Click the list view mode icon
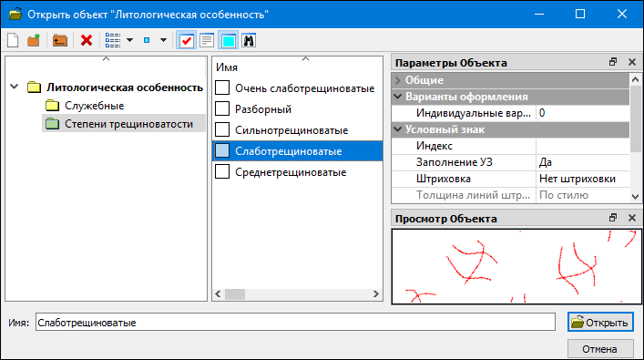644x360 pixels. 113,40
